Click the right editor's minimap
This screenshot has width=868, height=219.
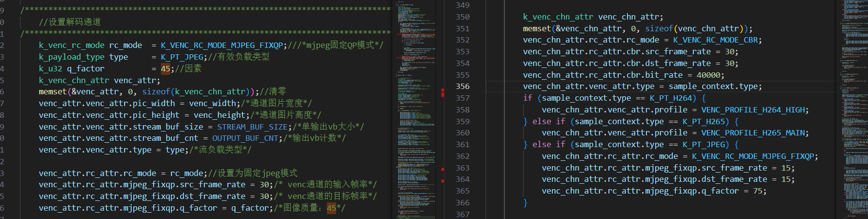[854, 98]
